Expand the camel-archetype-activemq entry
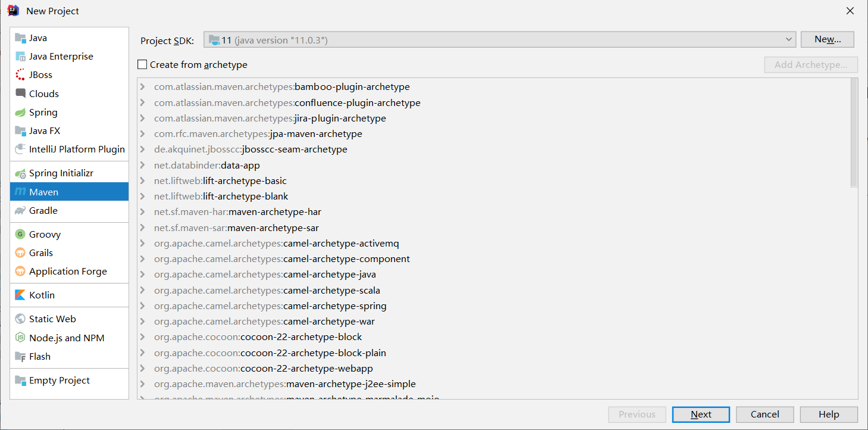The height and width of the screenshot is (430, 868). point(142,243)
